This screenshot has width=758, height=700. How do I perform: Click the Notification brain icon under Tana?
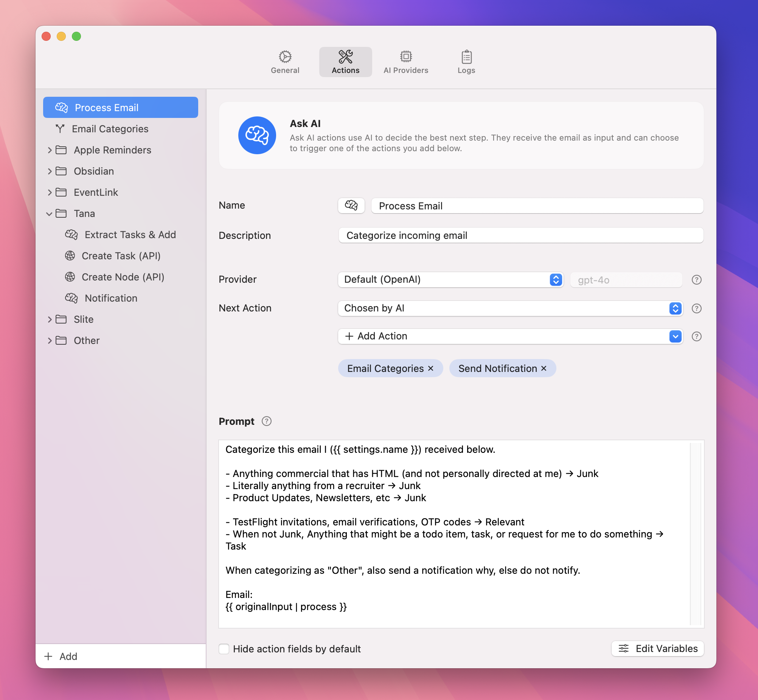(x=70, y=298)
